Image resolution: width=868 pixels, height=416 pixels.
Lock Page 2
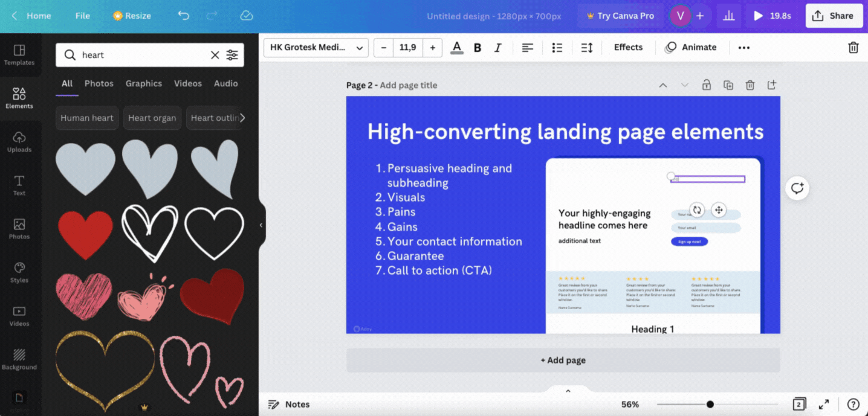[706, 85]
